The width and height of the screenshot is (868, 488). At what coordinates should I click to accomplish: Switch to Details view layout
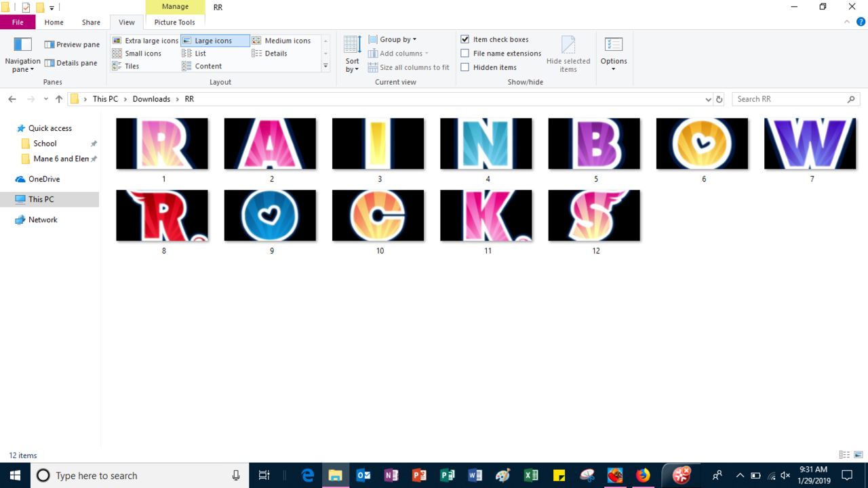click(256, 54)
